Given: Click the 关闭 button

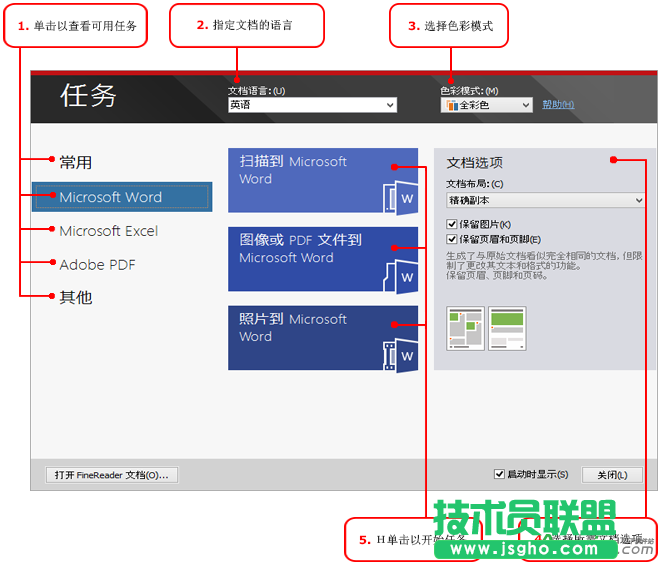Looking at the screenshot, I should tap(612, 475).
